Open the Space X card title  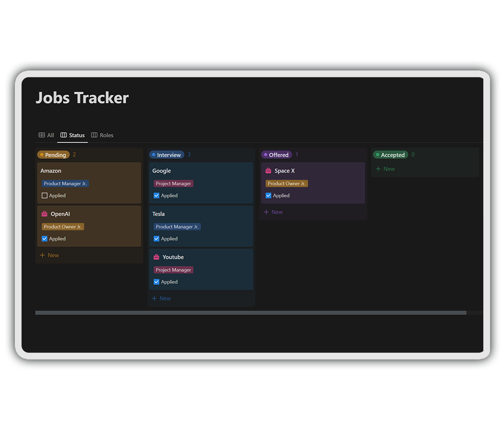(285, 171)
